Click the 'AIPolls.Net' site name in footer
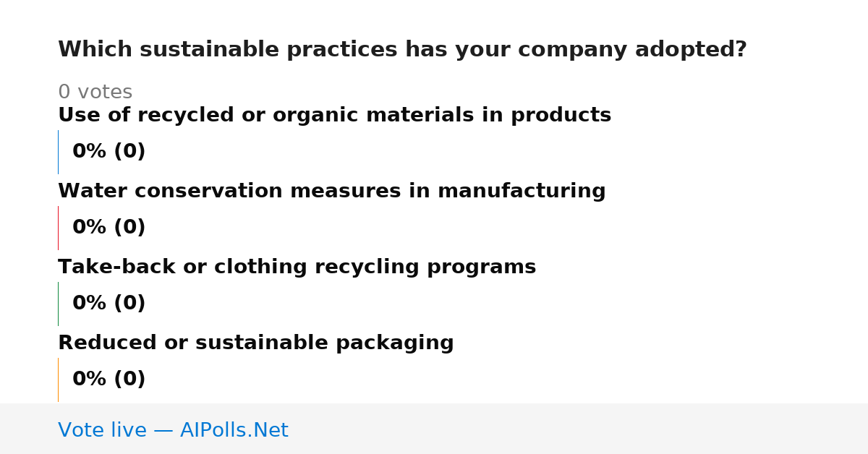This screenshot has width=868, height=454. 234,431
